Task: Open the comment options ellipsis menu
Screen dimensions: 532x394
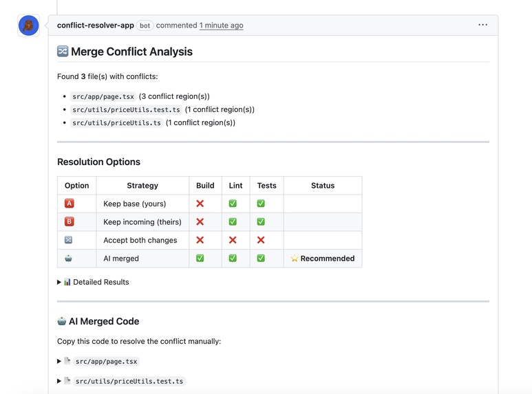Action: click(482, 25)
